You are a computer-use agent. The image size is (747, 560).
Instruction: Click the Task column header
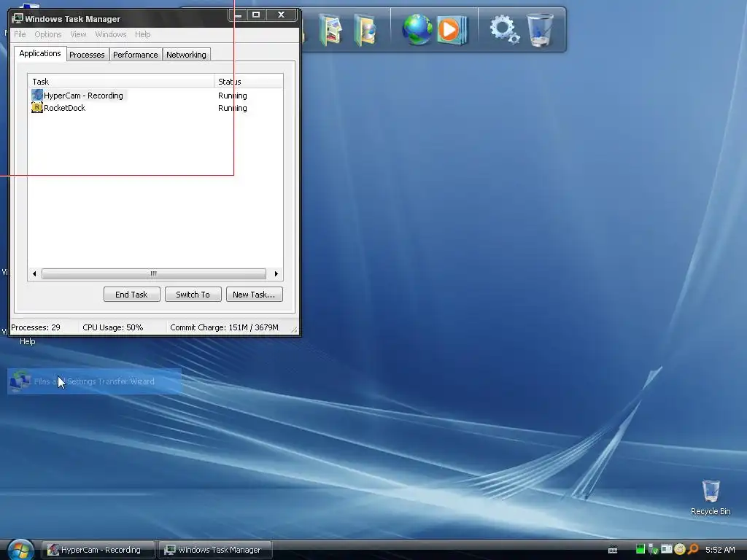point(121,82)
